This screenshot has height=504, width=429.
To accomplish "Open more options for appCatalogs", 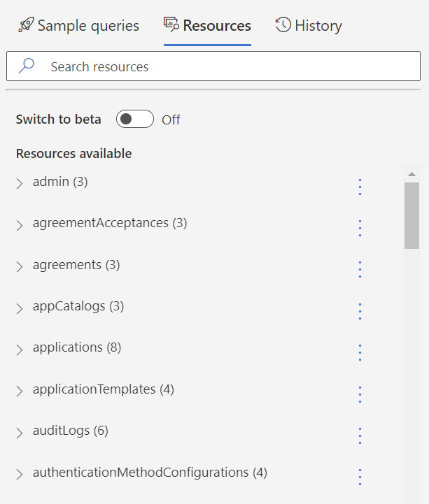I will point(360,311).
